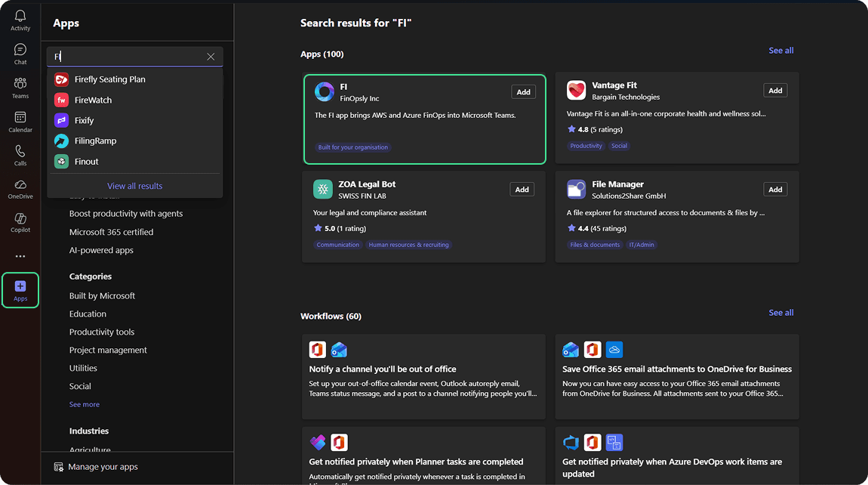Pick Finout from suggestions
This screenshot has height=485, width=868.
[x=135, y=162]
